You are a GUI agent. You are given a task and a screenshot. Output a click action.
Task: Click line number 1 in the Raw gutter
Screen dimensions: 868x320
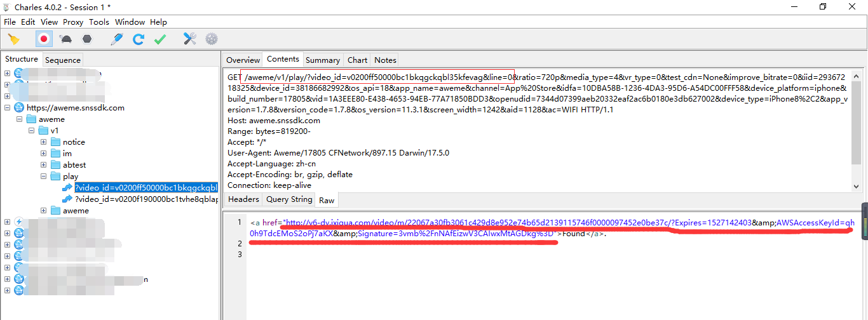[x=240, y=222]
